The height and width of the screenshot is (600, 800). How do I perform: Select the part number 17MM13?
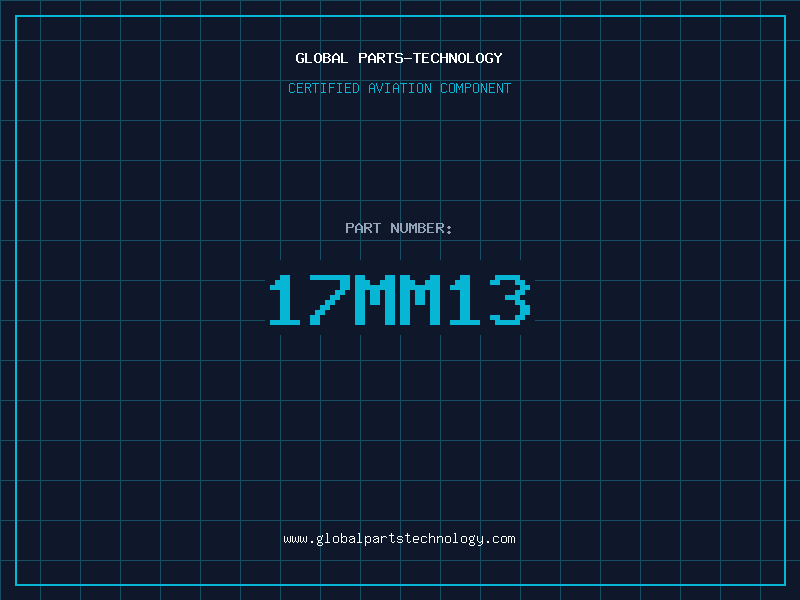point(400,299)
